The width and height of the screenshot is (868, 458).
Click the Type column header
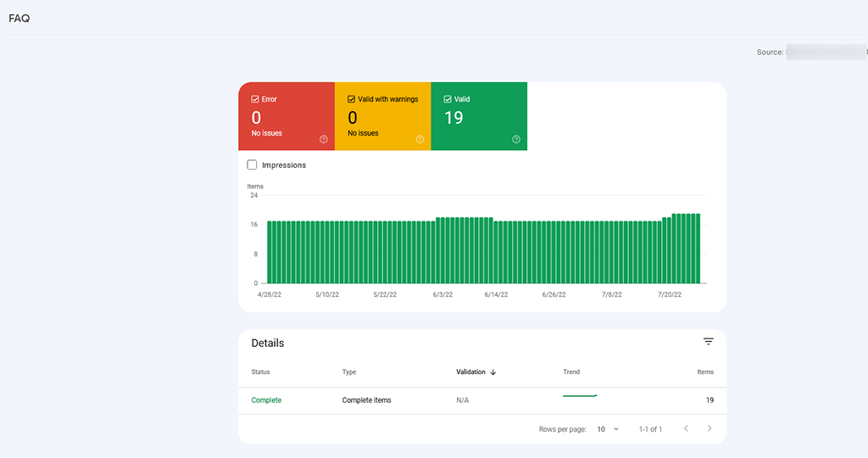pos(349,372)
